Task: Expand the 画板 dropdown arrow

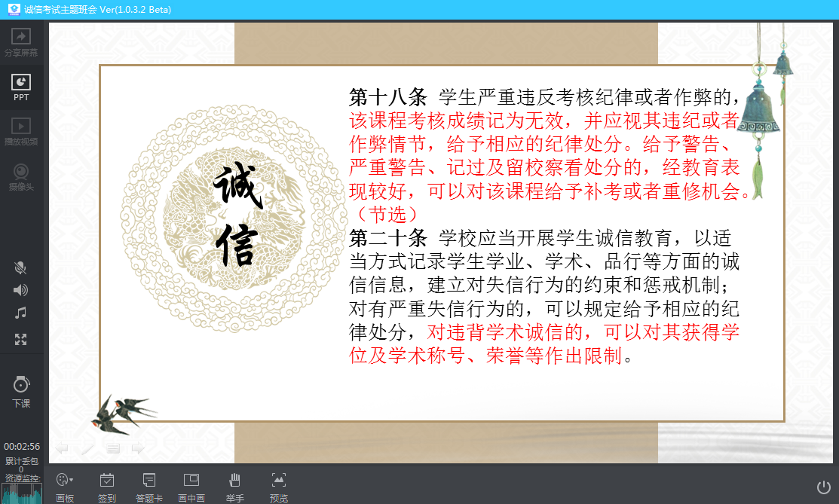Action: click(72, 480)
